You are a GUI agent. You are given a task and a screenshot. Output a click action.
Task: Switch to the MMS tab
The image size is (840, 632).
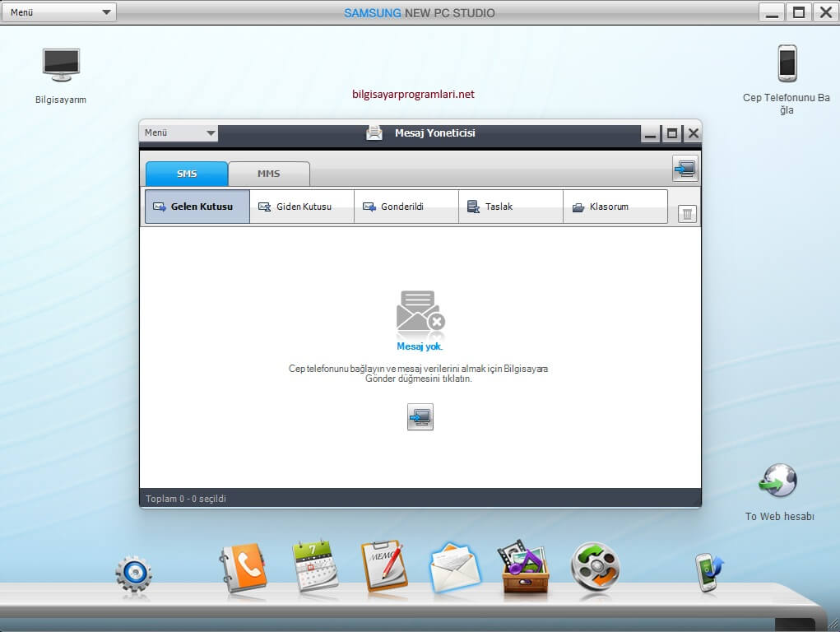(x=269, y=174)
